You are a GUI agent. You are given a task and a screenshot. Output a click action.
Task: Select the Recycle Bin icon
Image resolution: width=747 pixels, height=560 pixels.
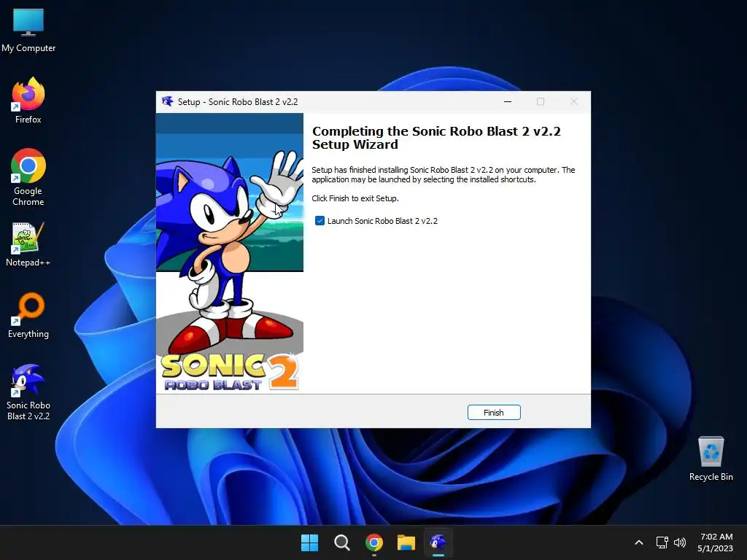click(711, 459)
